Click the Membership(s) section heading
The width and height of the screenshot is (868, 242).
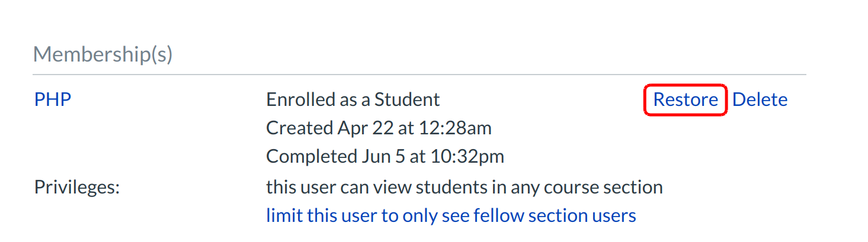pyautogui.click(x=103, y=54)
